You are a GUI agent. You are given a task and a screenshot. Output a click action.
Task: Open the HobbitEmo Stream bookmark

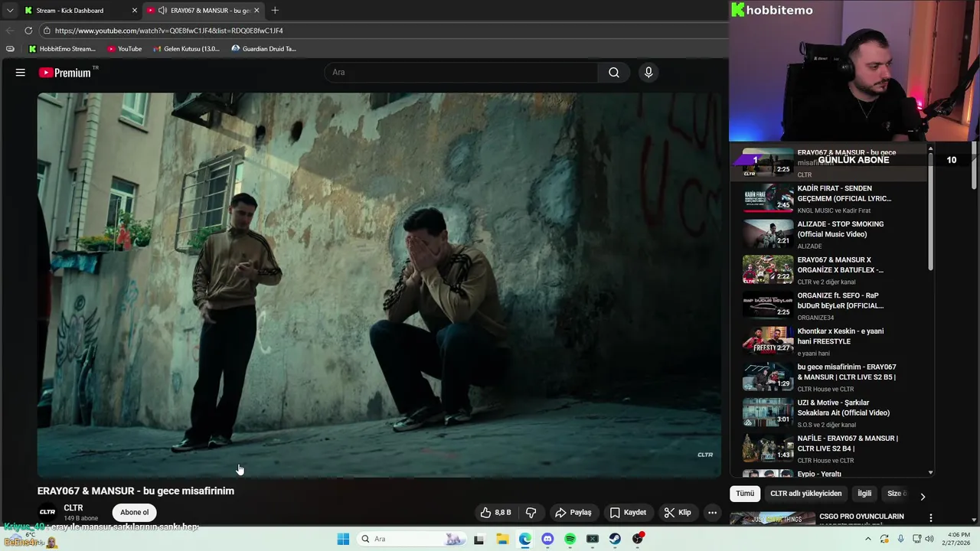click(x=62, y=49)
